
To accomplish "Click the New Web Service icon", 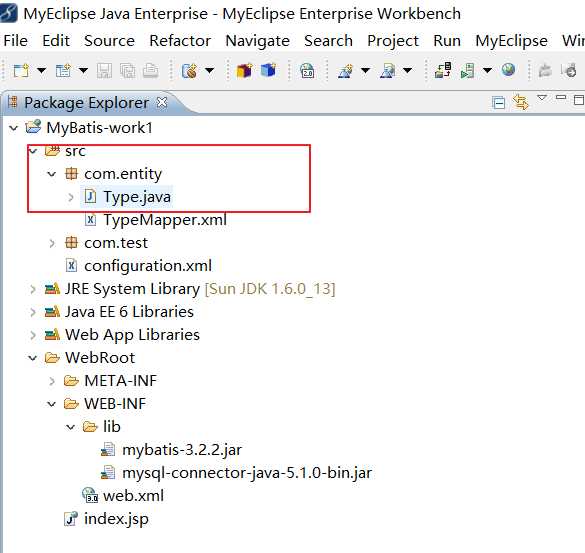I will [x=190, y=71].
